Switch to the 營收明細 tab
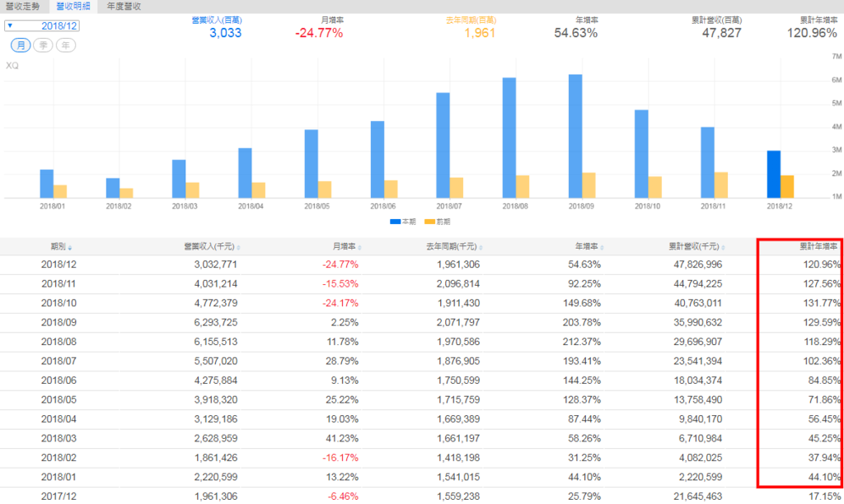This screenshot has width=844, height=504. (73, 7)
